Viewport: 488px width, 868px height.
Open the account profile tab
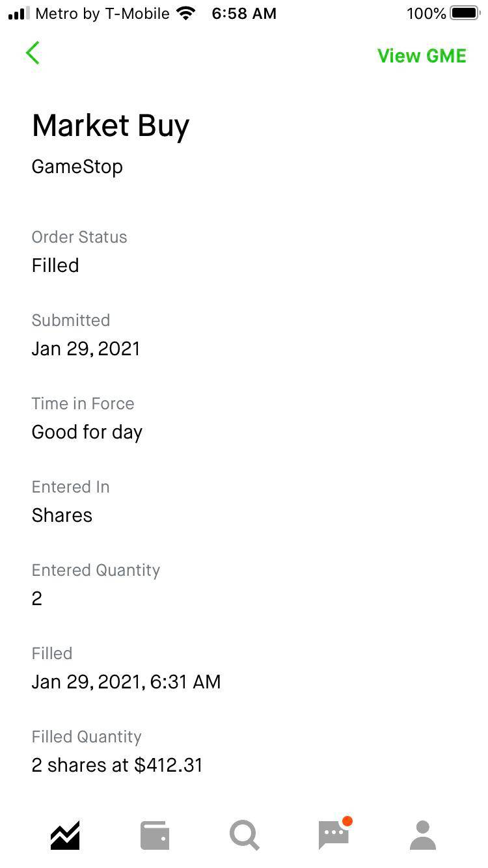423,835
